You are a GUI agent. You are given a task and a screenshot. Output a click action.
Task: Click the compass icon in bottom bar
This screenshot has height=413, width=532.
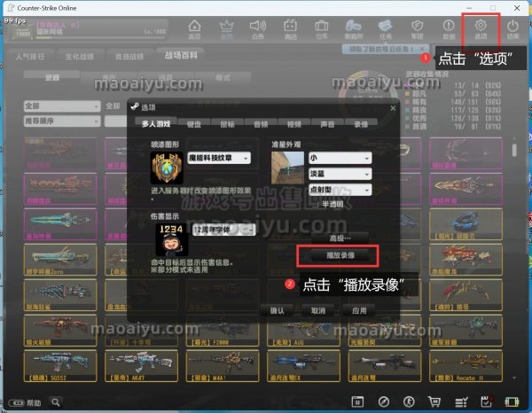tap(384, 401)
